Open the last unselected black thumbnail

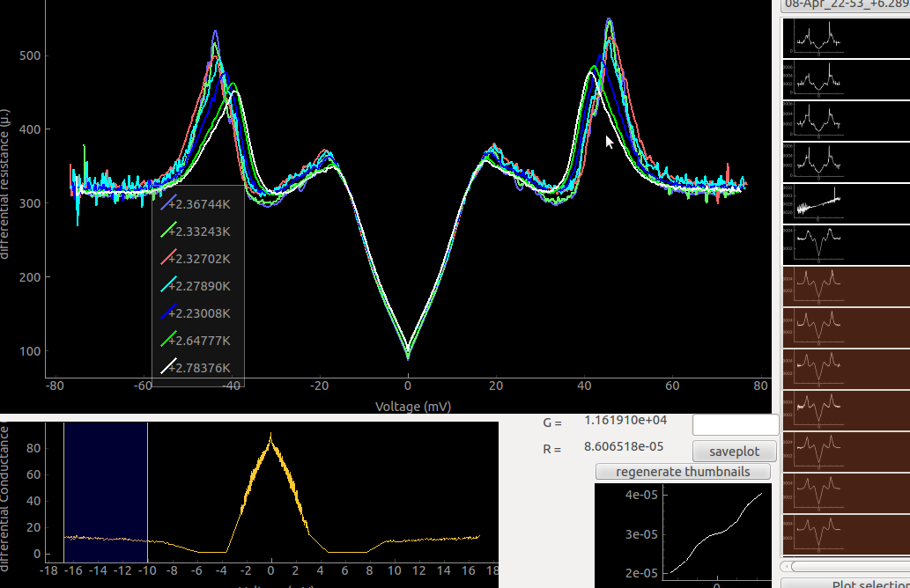[847, 246]
